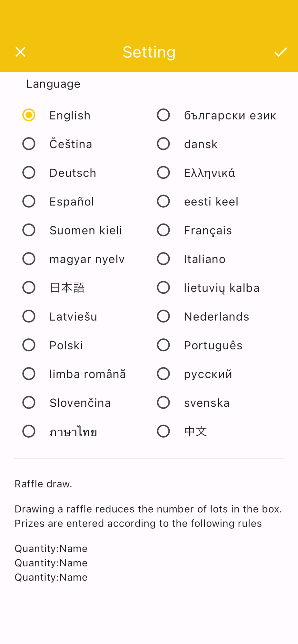298x644 pixels.
Task: Pick Polski language option
Action: [29, 345]
